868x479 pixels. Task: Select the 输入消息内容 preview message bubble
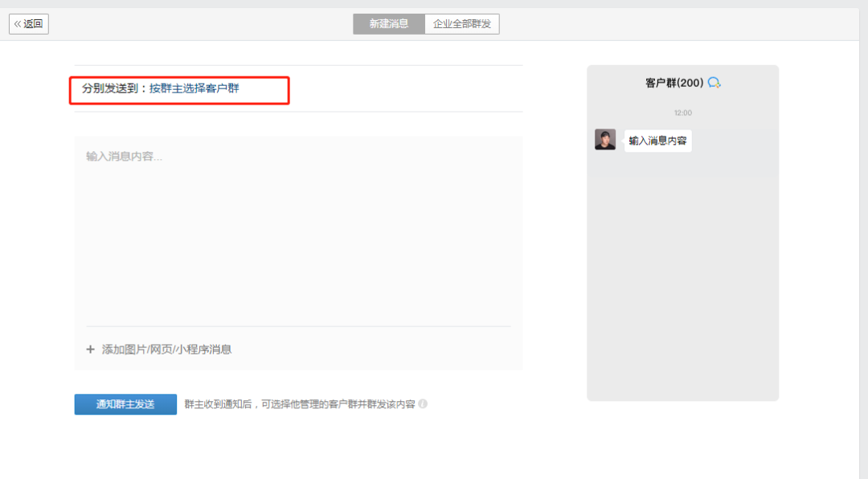[657, 141]
